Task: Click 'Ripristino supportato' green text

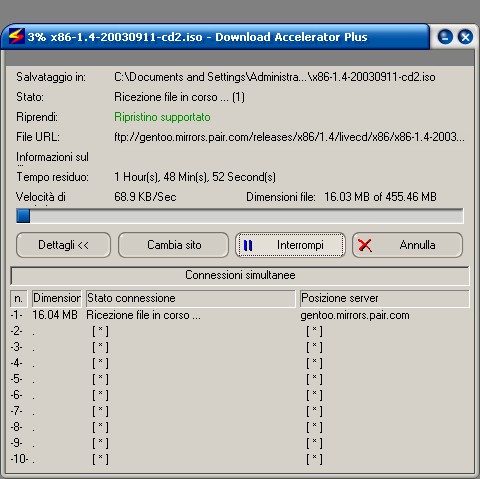Action: (x=162, y=117)
